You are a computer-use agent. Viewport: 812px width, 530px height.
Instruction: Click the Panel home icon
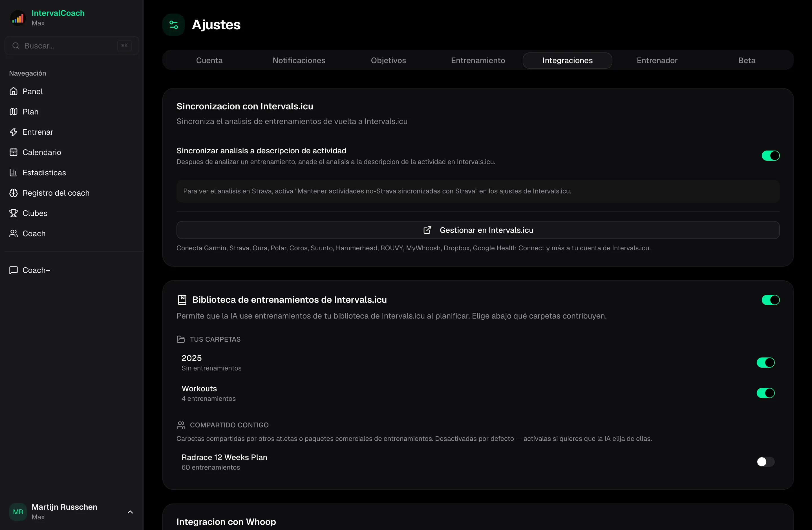pos(13,91)
